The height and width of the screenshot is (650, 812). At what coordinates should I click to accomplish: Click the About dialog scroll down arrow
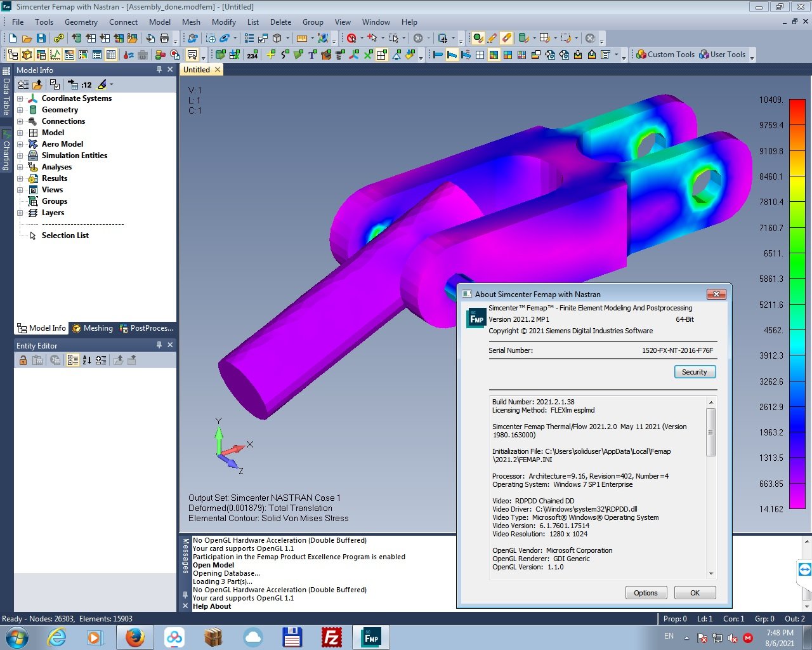click(710, 573)
